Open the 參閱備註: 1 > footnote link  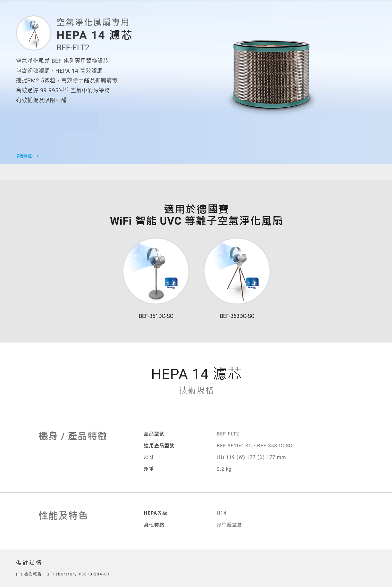pyautogui.click(x=28, y=156)
